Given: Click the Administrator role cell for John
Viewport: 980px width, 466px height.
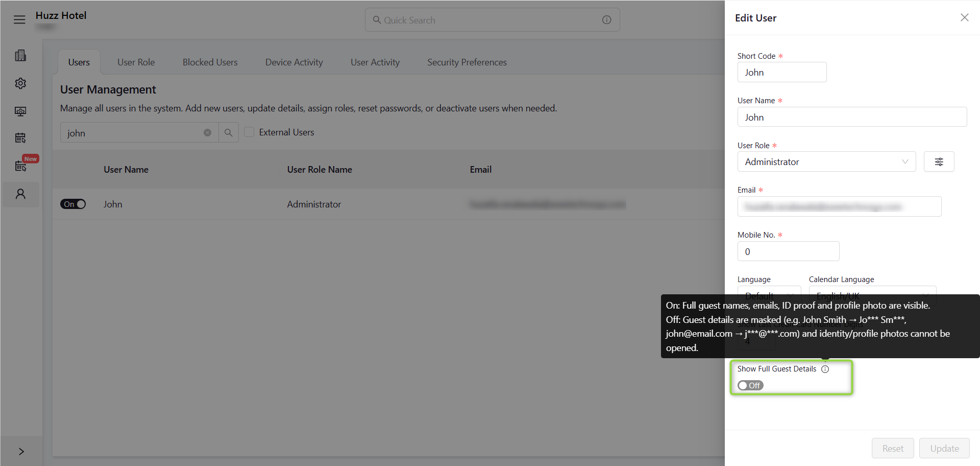Looking at the screenshot, I should tap(314, 204).
